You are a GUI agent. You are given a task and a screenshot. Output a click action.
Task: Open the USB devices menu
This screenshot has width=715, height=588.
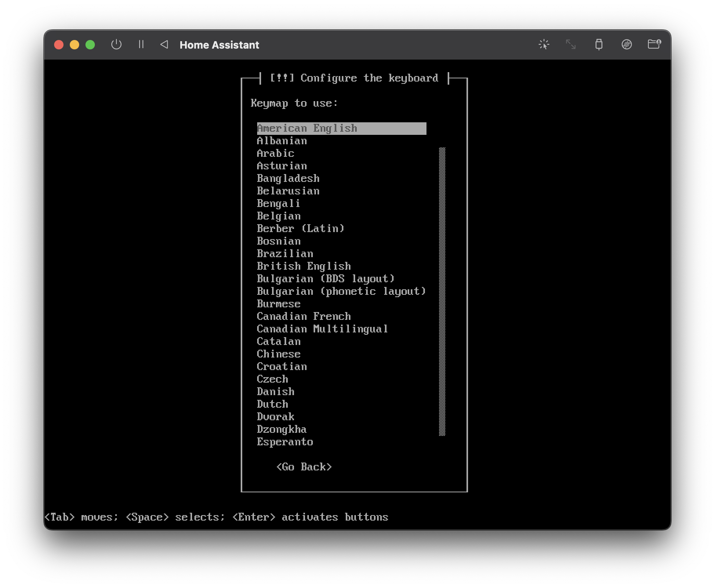(x=598, y=44)
